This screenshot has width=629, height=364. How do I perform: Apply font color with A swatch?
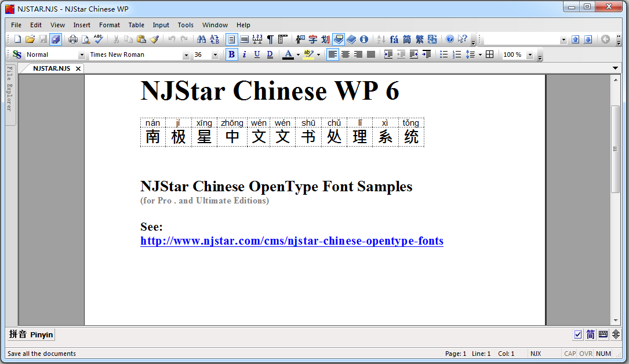click(x=288, y=54)
